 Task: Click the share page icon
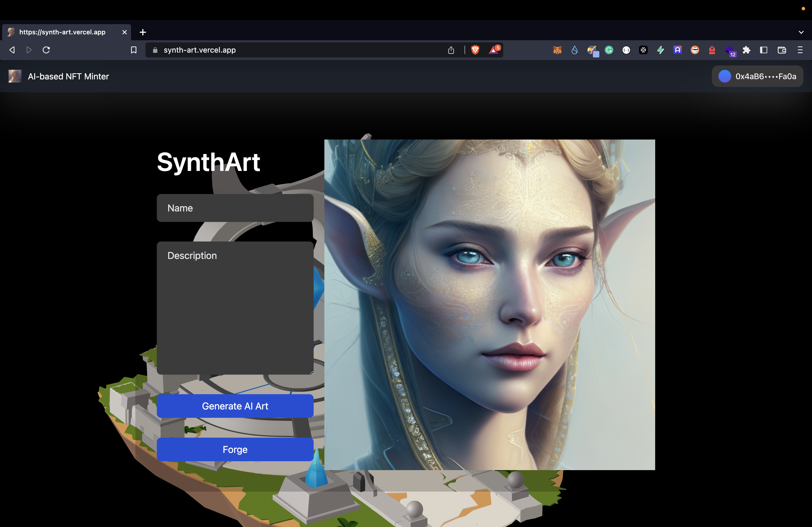[451, 50]
